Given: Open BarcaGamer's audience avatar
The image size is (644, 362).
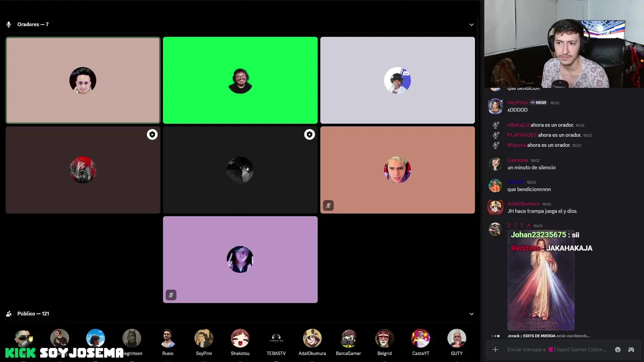Looking at the screenshot, I should coord(348,338).
